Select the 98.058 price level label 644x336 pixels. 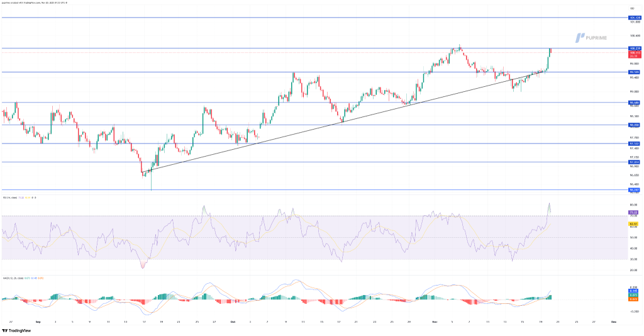[x=635, y=125]
